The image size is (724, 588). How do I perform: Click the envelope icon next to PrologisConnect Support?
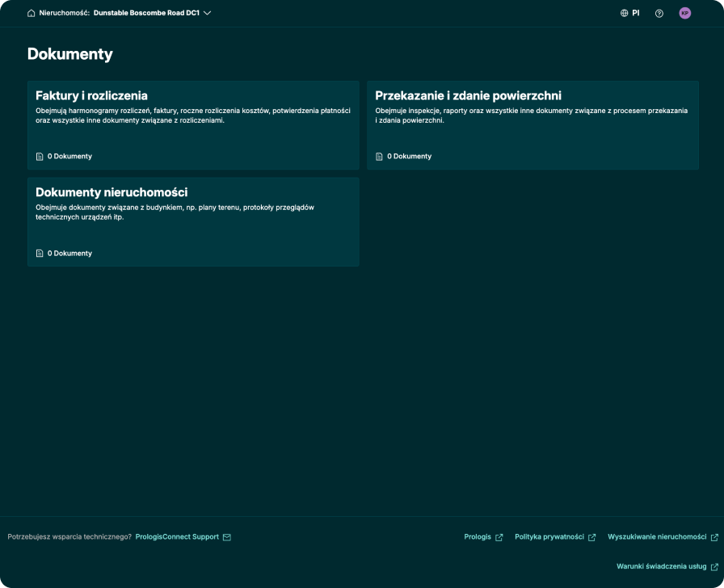coord(227,537)
